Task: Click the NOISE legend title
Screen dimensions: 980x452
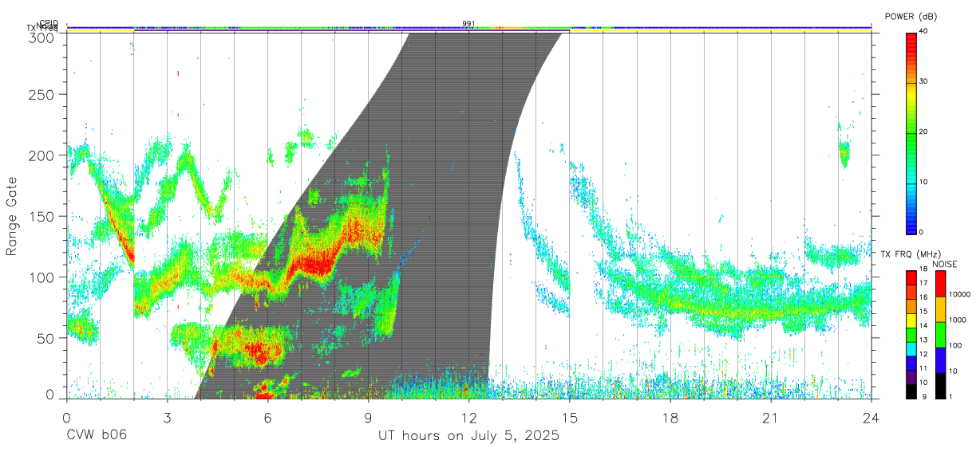Action: [944, 264]
